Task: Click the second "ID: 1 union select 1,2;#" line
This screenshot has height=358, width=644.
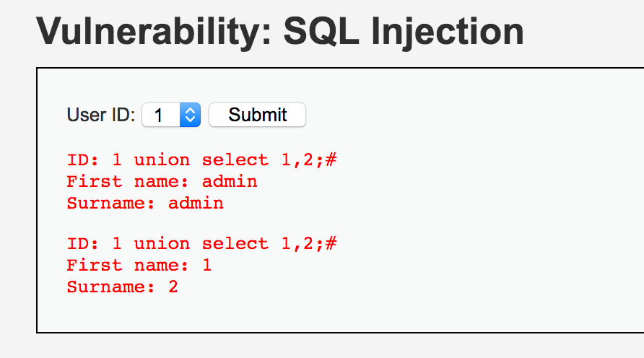Action: (201, 244)
